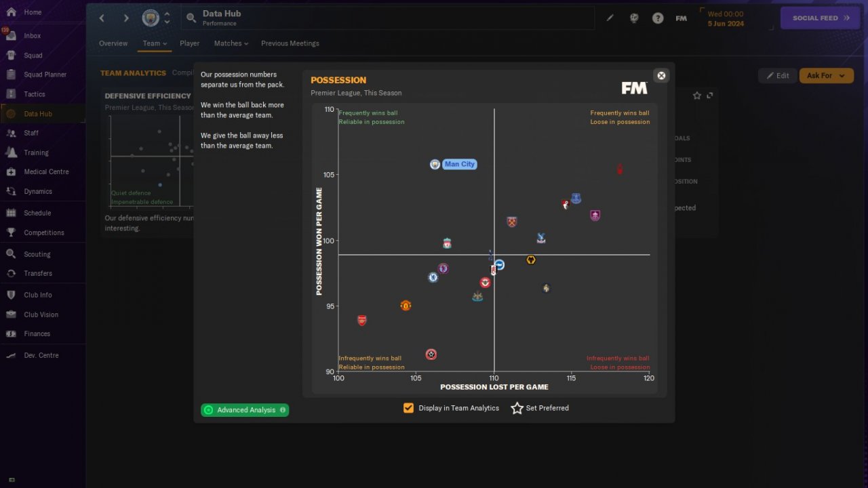Select the Crystal Palace badge on the chart

540,239
